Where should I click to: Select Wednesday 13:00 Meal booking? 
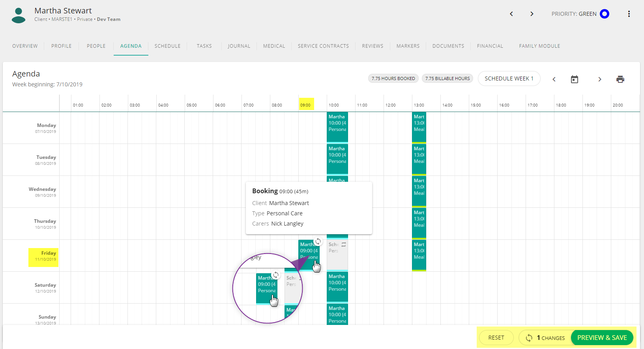click(x=419, y=192)
